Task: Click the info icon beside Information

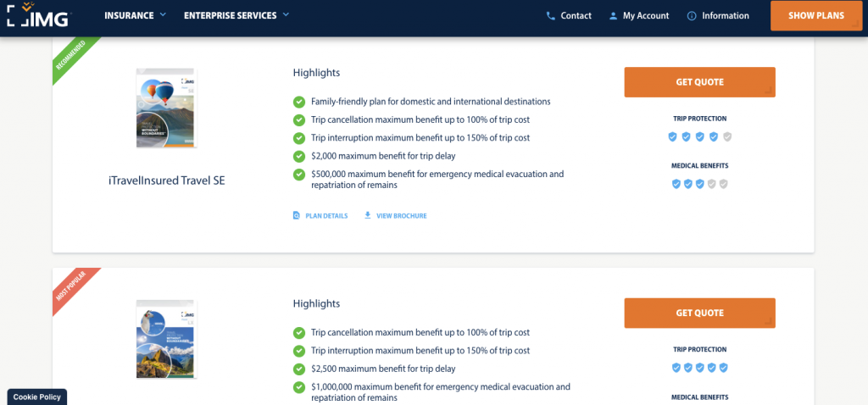Action: coord(692,16)
